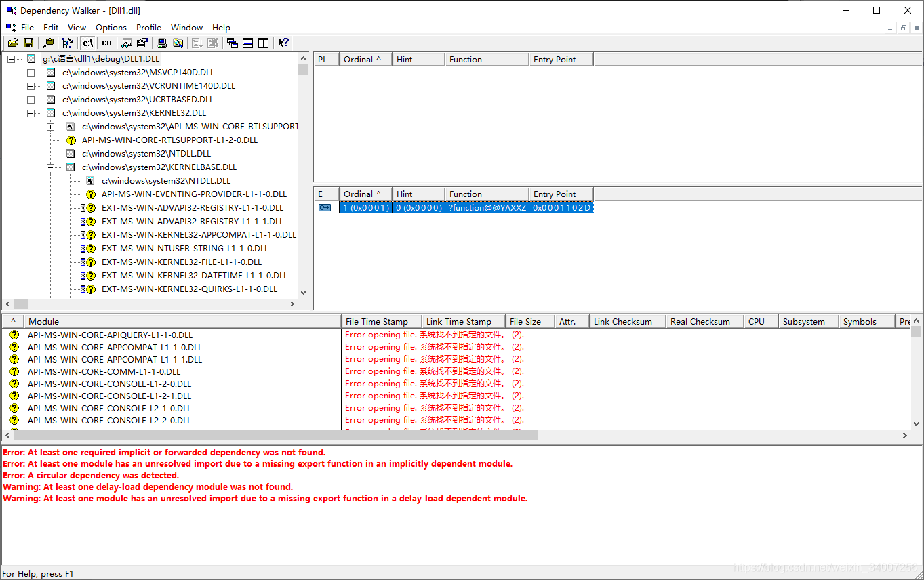Image resolution: width=924 pixels, height=580 pixels.
Task: Toggle Undecorate C++ Functions button
Action: coord(107,43)
